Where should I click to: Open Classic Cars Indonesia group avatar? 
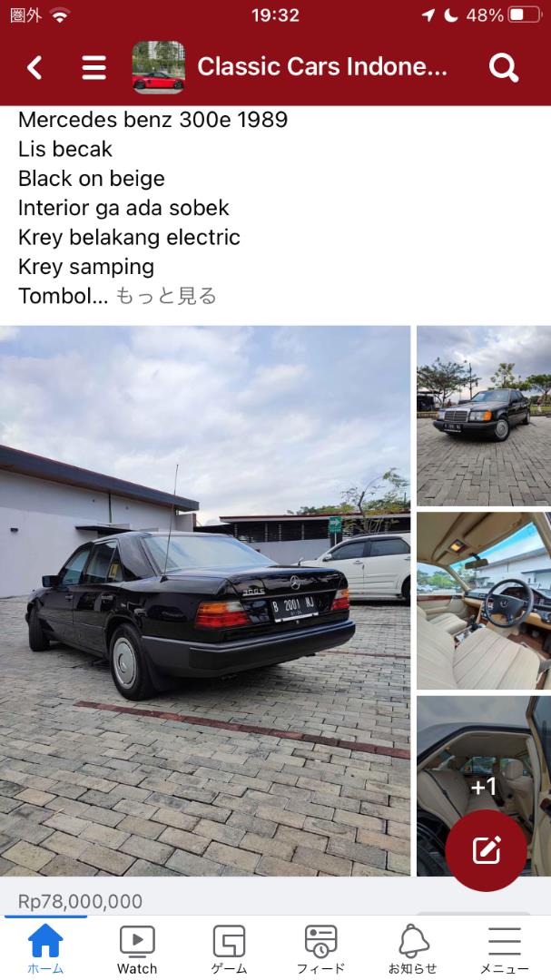coord(158,67)
